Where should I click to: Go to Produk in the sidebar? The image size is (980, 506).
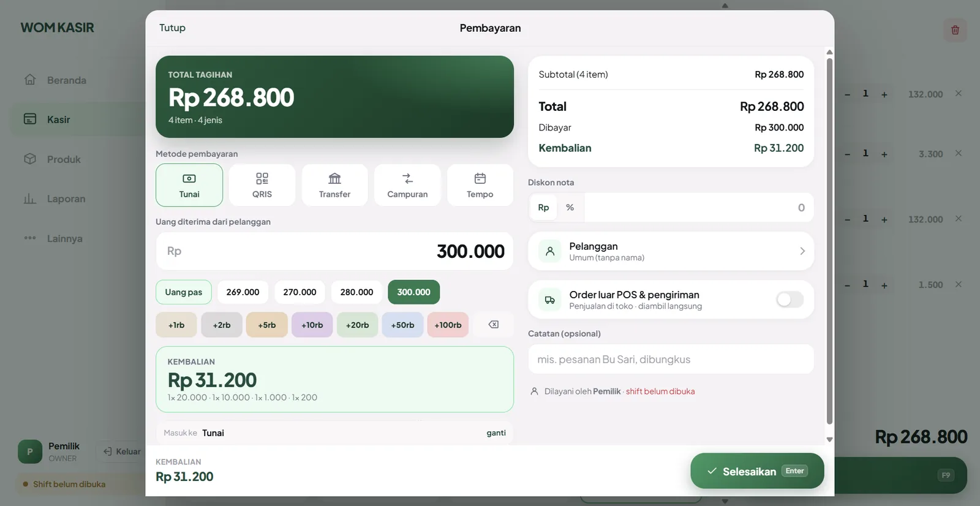click(x=77, y=159)
